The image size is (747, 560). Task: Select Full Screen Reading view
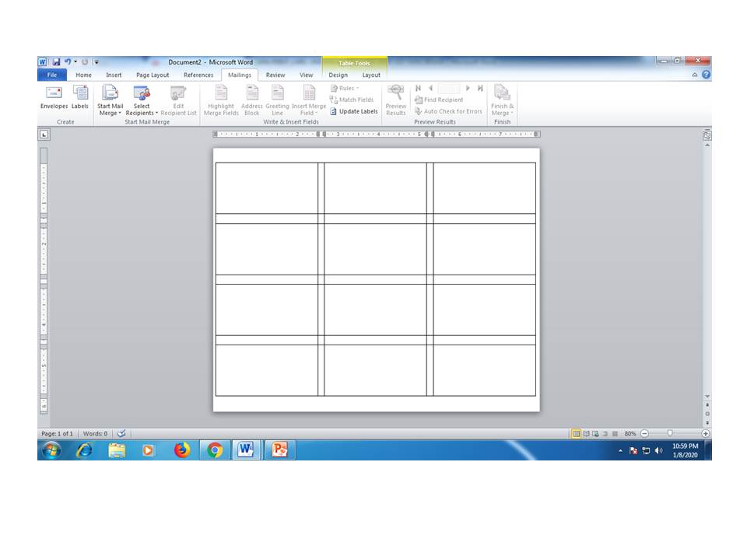point(587,434)
